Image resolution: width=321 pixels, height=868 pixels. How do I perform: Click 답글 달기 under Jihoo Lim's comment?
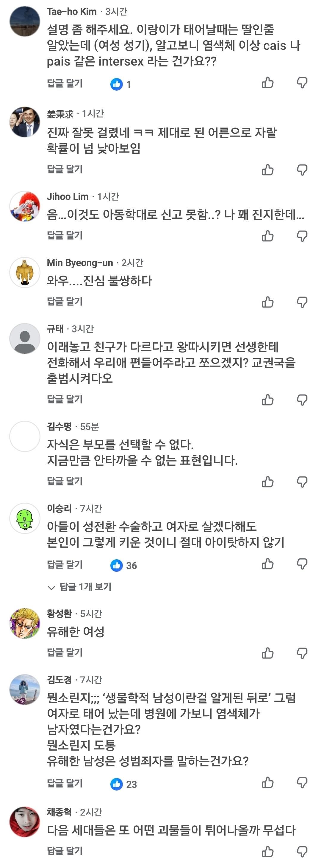65,235
